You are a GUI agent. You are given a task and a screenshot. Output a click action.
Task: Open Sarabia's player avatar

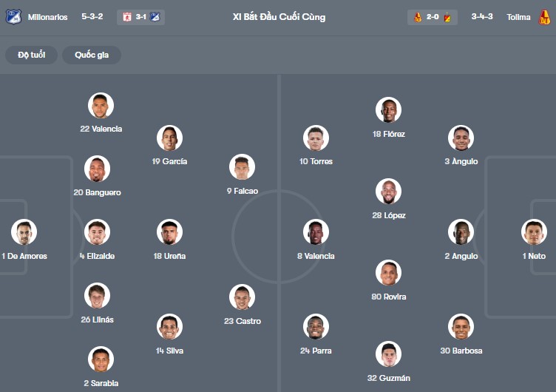point(101,359)
